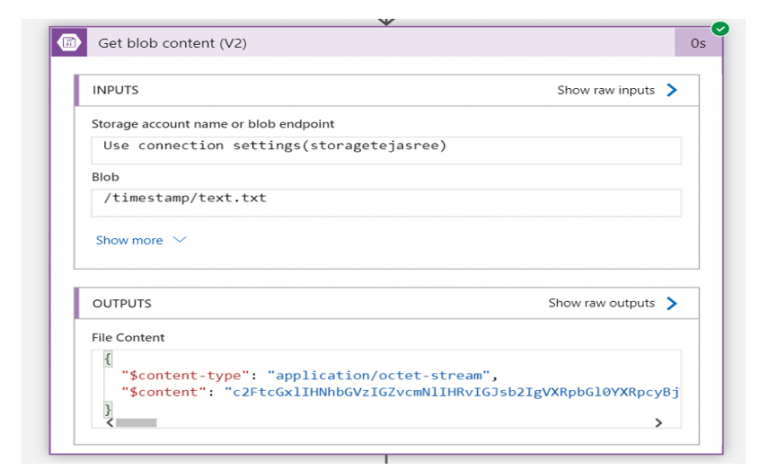
Task: Click the Azure Blob Storage connector icon
Action: 70,43
